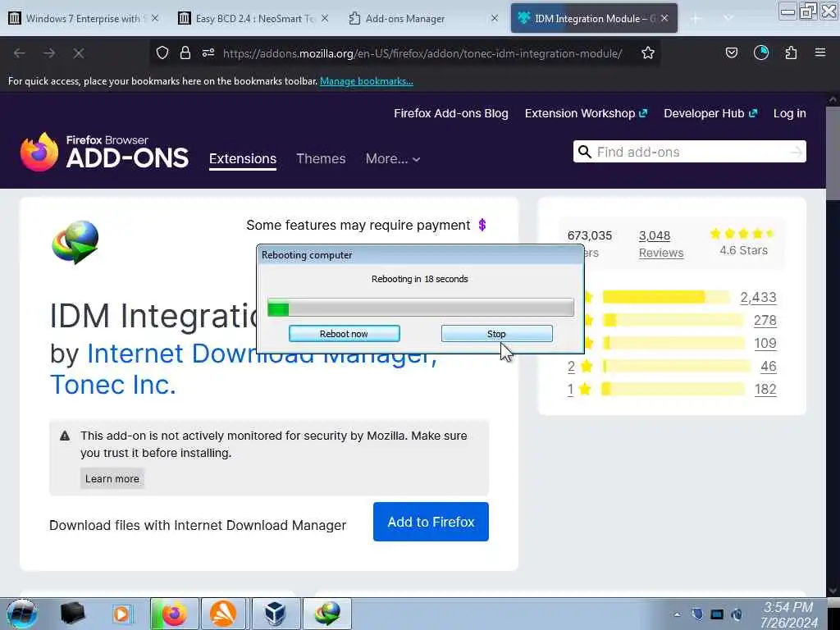
Task: Open the Windows Start orb
Action: click(x=22, y=614)
